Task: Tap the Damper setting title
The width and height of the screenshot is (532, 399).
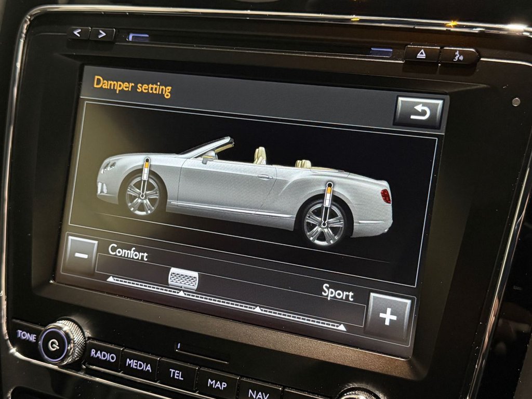Action: click(x=132, y=87)
